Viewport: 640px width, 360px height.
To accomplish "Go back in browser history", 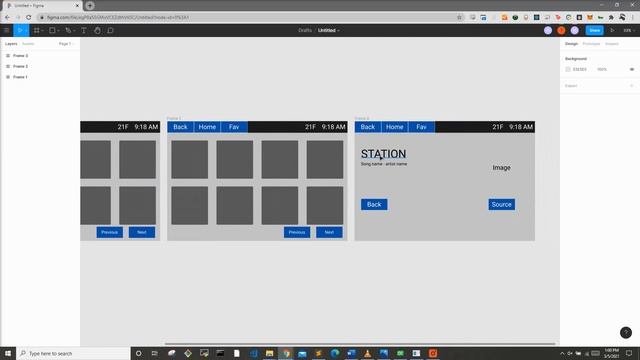I will 7,17.
